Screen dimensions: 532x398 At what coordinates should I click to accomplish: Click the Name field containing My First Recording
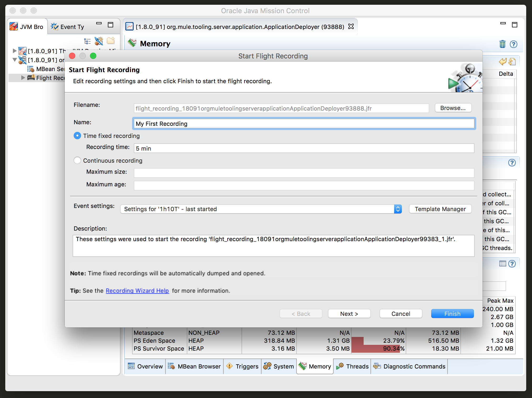click(x=303, y=123)
